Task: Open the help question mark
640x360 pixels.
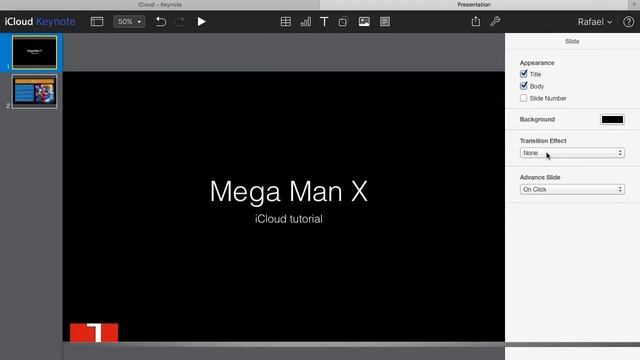Action: click(x=629, y=22)
